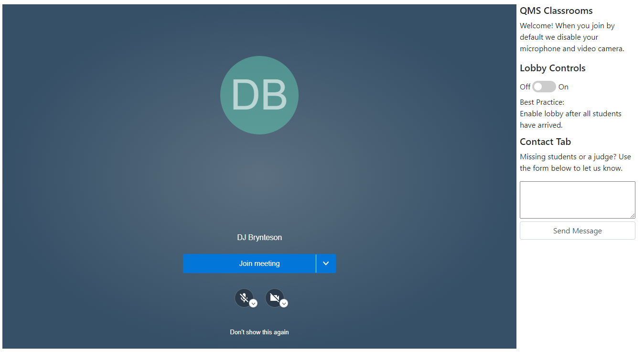Unmute the microphone icon
Viewport: 644px width, 352px height.
pos(244,298)
